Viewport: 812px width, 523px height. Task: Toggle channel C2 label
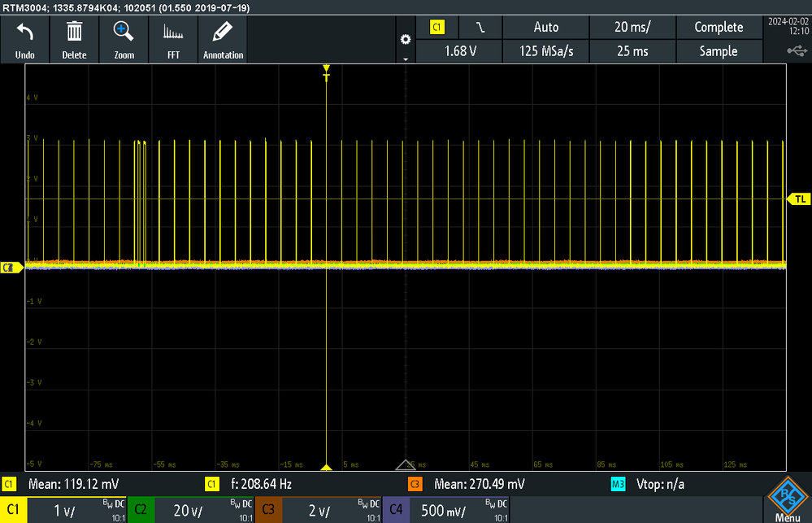pyautogui.click(x=141, y=510)
